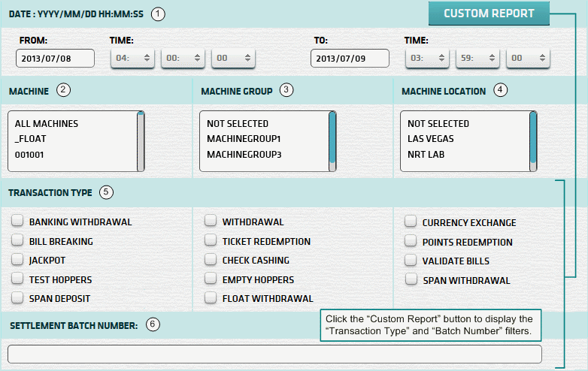Select MACHINEGROUP1 in the list
The image size is (588, 371).
click(244, 139)
